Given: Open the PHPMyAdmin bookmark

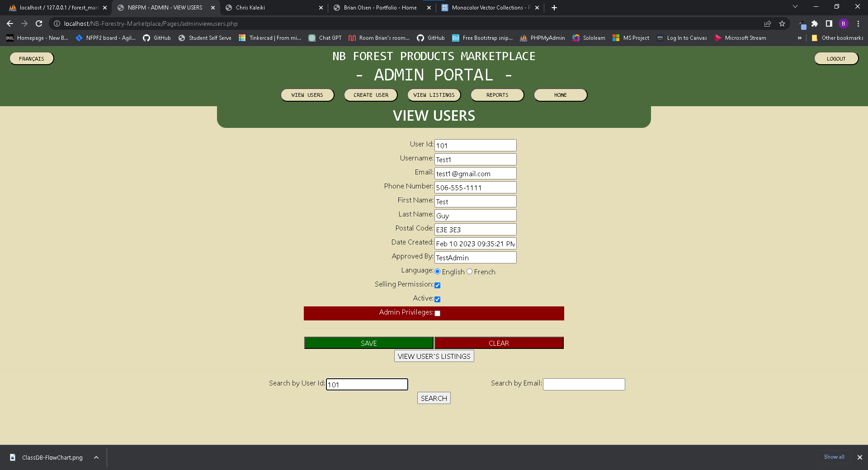Looking at the screenshot, I should tap(542, 38).
